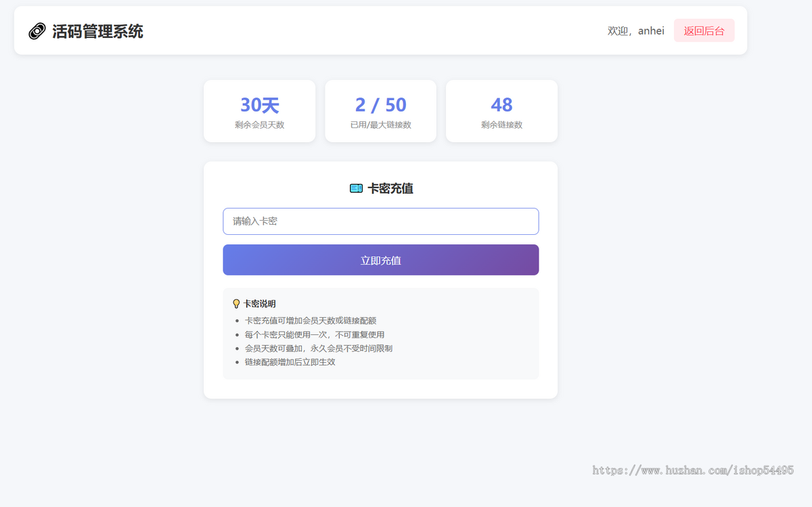
Task: Click the welcome text 欢迎，anhei
Action: pos(636,30)
